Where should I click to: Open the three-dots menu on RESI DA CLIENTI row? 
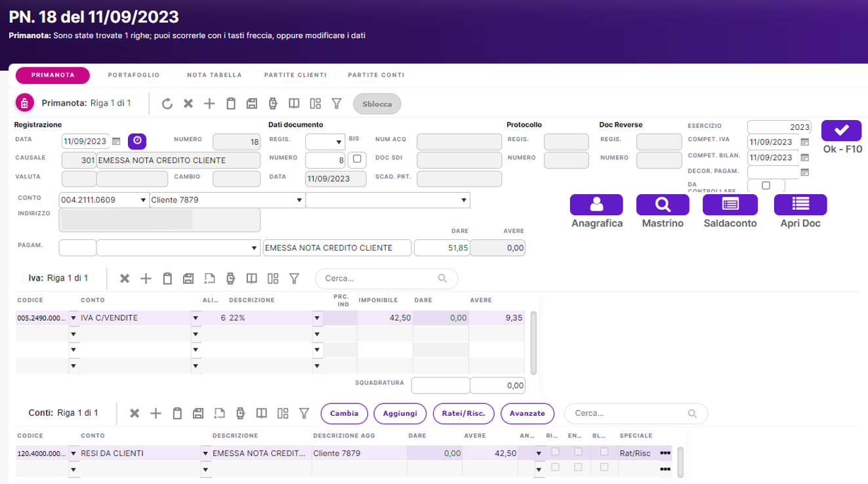[x=665, y=453]
